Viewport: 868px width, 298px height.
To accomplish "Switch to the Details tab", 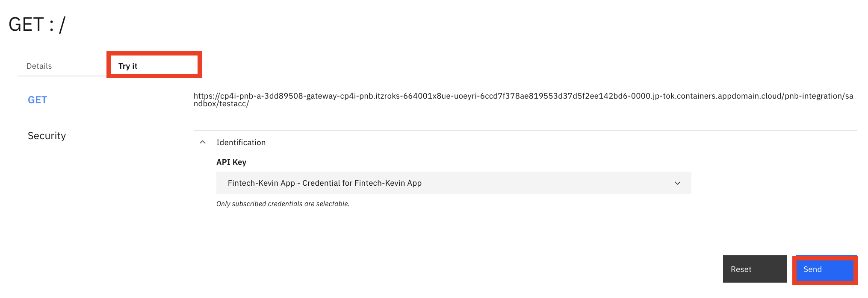I will 39,66.
